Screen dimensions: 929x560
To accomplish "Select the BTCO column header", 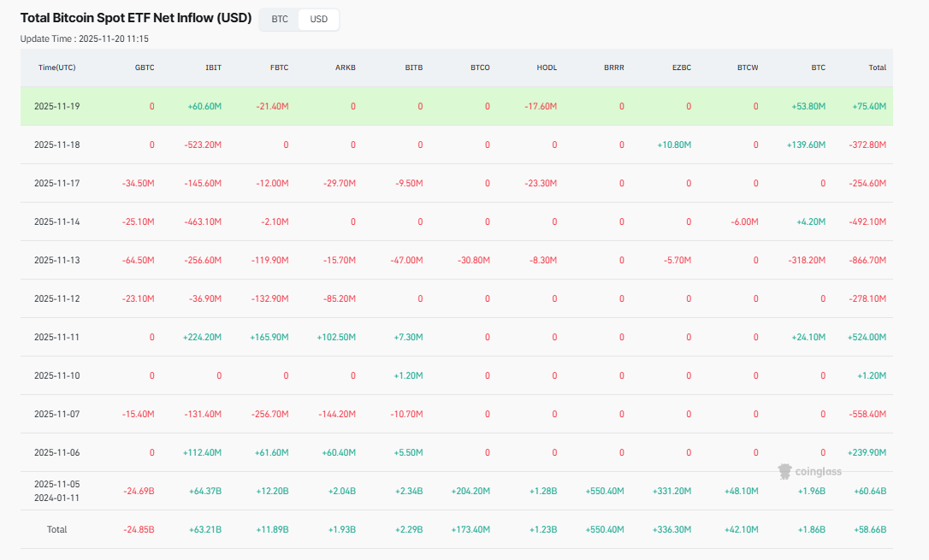I will pos(480,68).
